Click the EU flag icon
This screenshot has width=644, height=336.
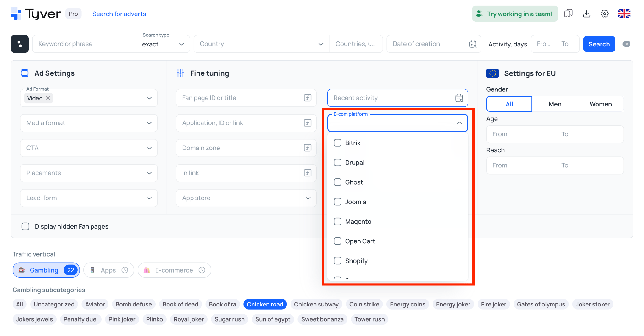coord(492,73)
